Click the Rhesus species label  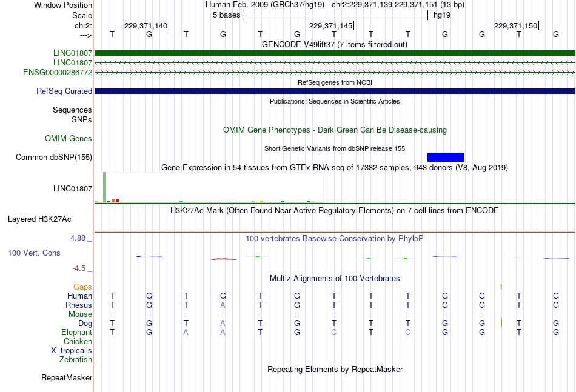[x=79, y=305]
